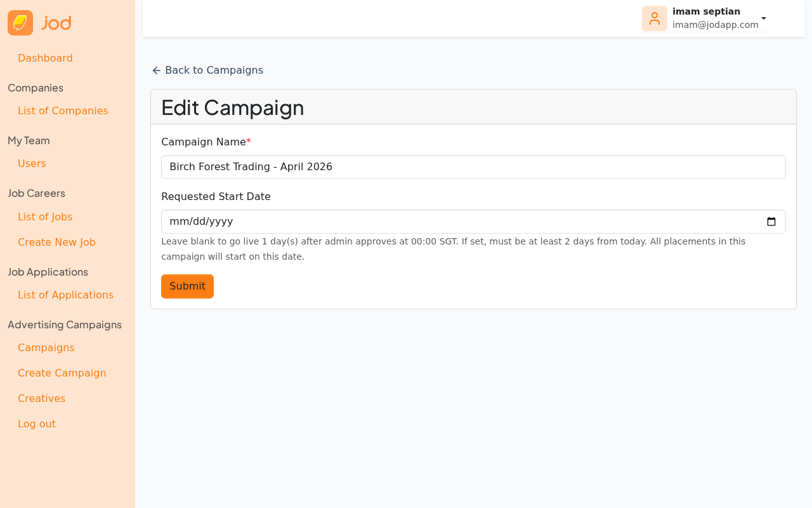Click Back to Campaigns link
Viewport: 812px width, 508px height.
(x=213, y=70)
